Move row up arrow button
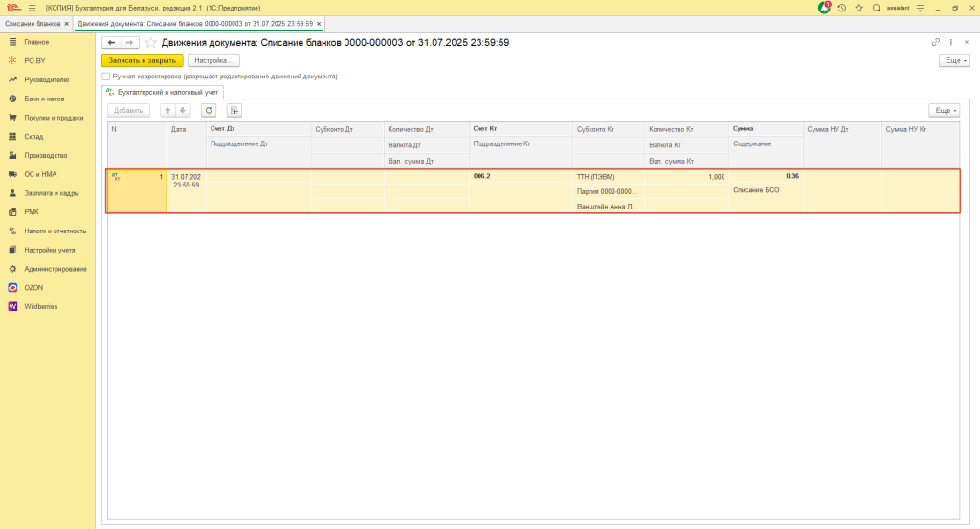Screen dimensions: 980x529 click(x=167, y=111)
